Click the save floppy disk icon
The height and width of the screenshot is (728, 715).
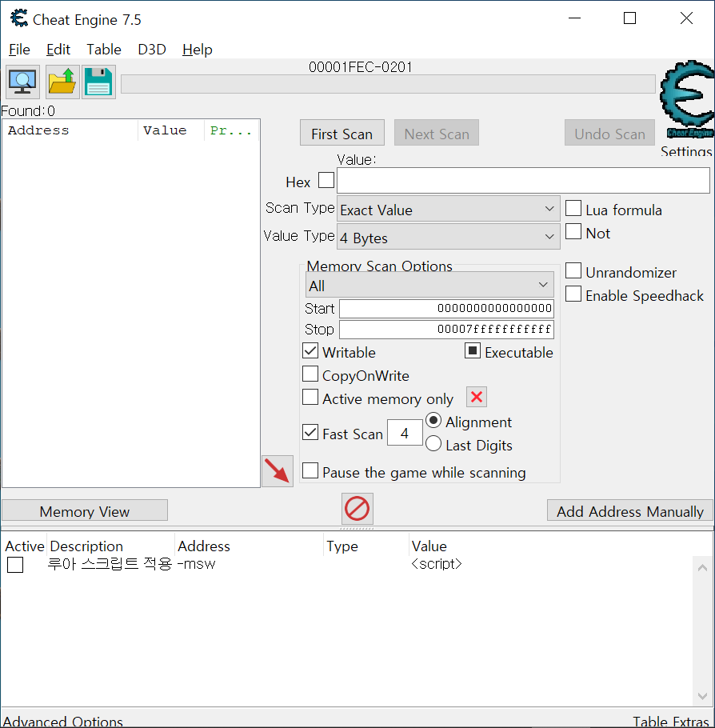click(98, 82)
